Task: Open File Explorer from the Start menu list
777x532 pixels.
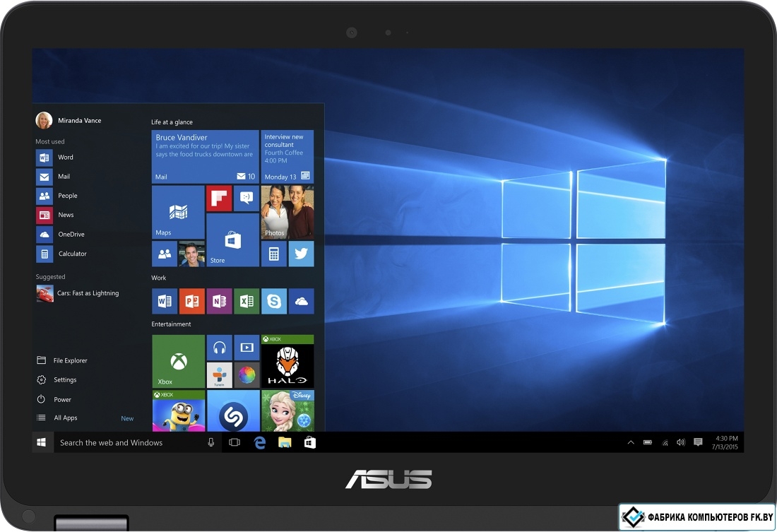Action: [x=62, y=361]
